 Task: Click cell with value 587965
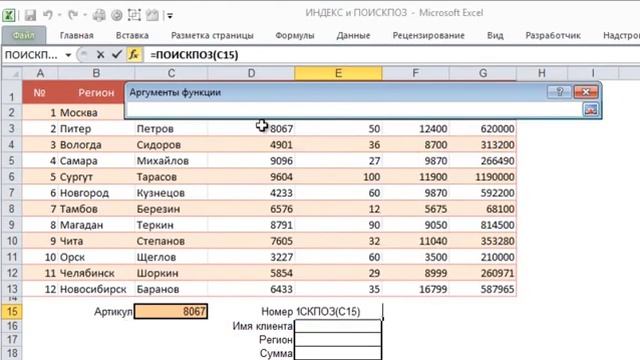[x=483, y=289]
